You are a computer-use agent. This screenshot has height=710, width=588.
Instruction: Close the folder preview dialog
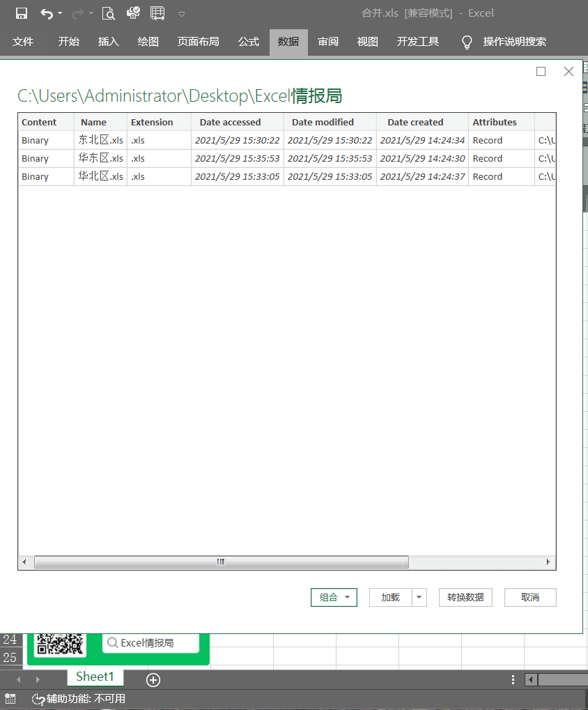pos(569,72)
